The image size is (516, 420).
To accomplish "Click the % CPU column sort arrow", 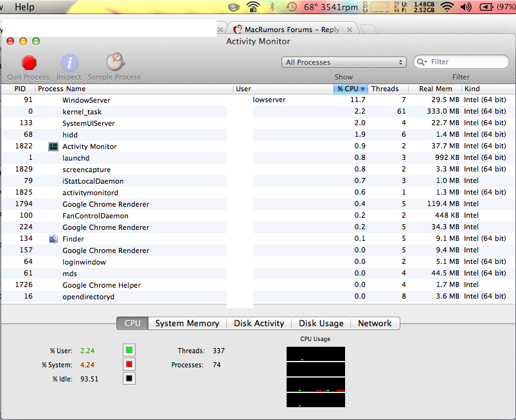I will tap(362, 89).
